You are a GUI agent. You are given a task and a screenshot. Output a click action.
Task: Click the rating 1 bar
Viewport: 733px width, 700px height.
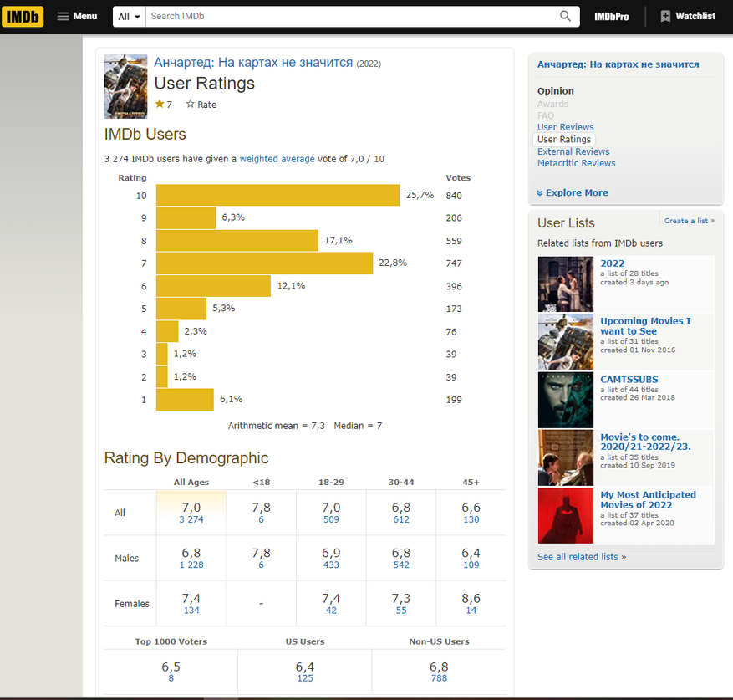tap(185, 400)
